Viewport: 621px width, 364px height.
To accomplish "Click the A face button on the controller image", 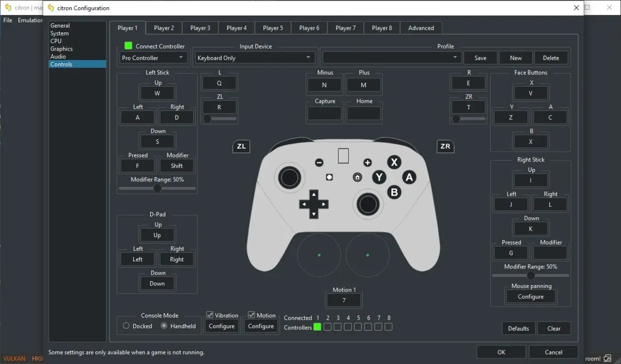I will point(409,177).
